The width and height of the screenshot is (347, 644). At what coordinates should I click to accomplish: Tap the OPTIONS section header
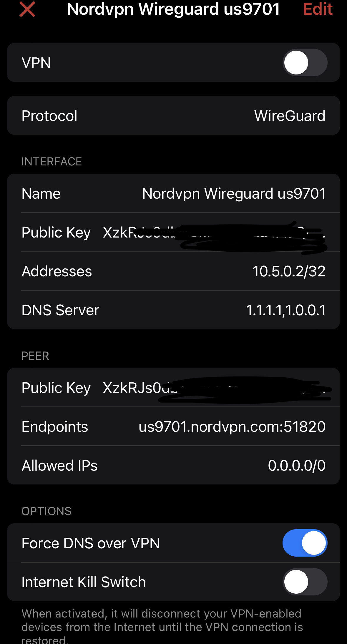pyautogui.click(x=47, y=511)
